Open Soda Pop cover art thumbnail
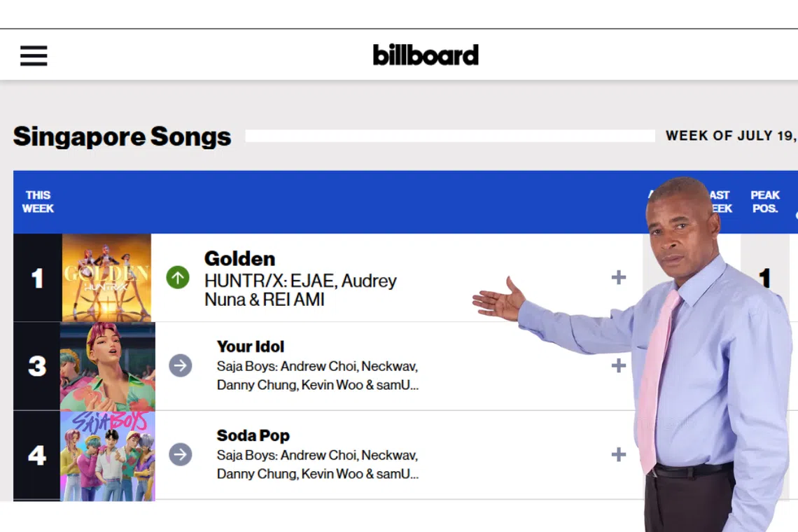 [108, 455]
